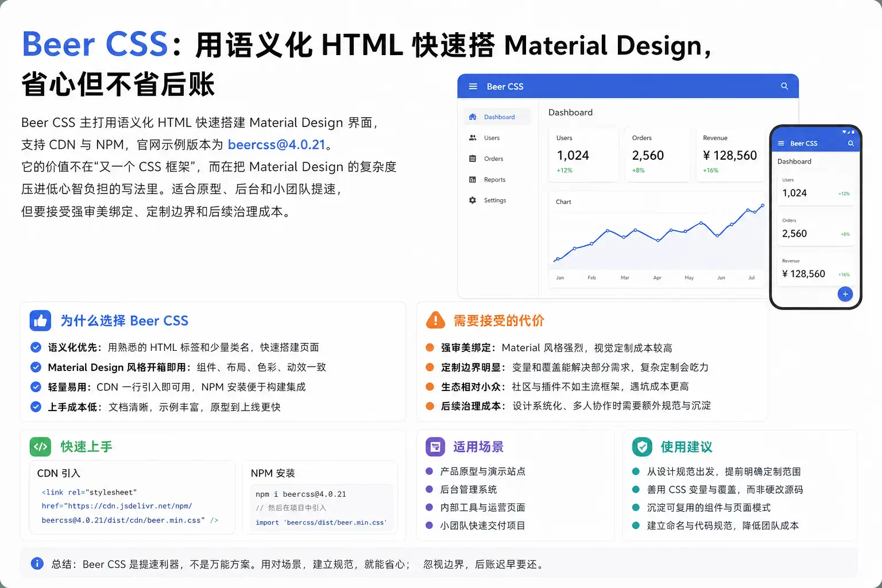Click the orange bullet beside 生态相对小众

pos(430,386)
